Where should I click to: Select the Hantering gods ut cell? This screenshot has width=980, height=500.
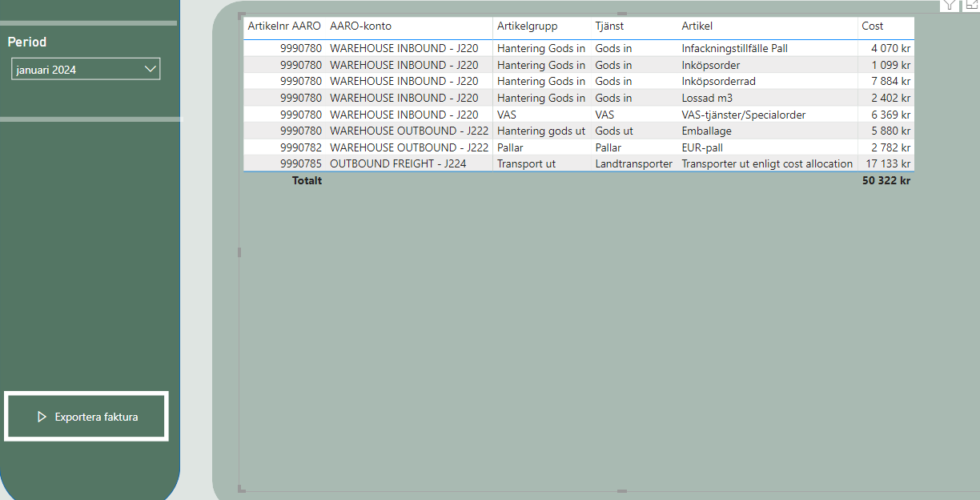coord(541,131)
